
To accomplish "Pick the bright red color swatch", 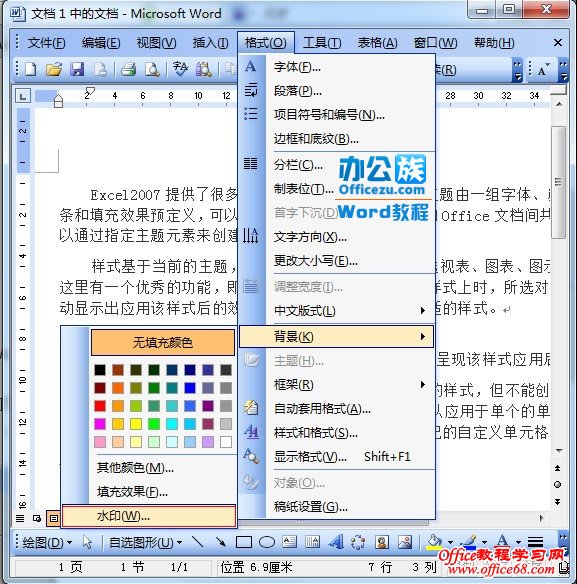I will pyautogui.click(x=100, y=406).
